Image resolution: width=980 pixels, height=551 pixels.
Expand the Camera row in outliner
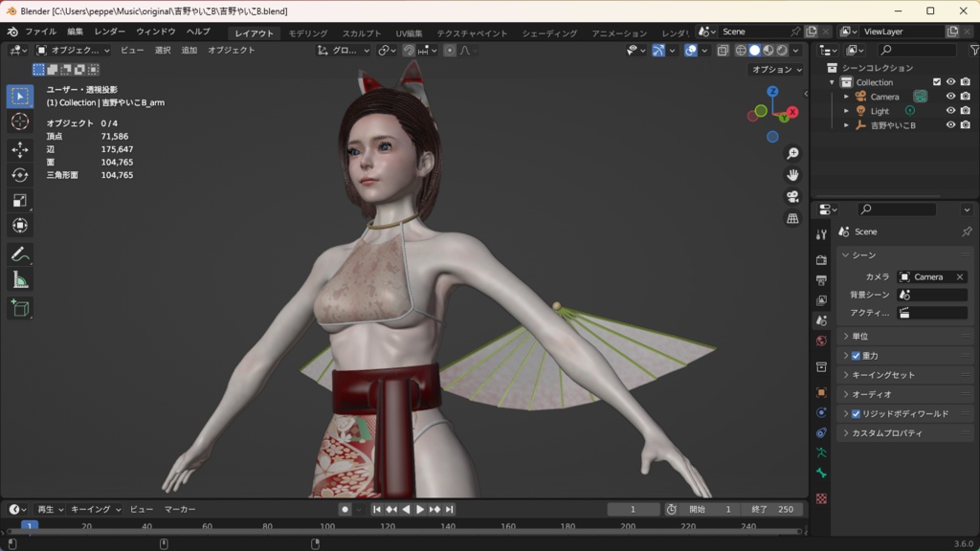click(846, 97)
